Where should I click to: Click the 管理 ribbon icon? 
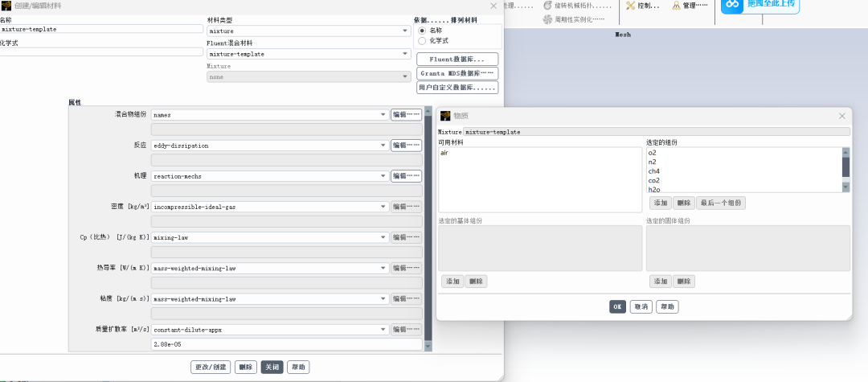pyautogui.click(x=677, y=6)
